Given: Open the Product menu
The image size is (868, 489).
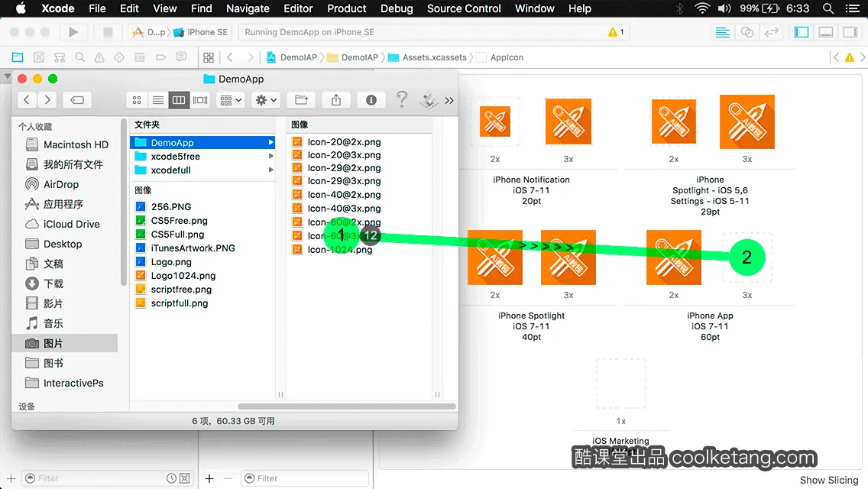Looking at the screenshot, I should click(347, 8).
